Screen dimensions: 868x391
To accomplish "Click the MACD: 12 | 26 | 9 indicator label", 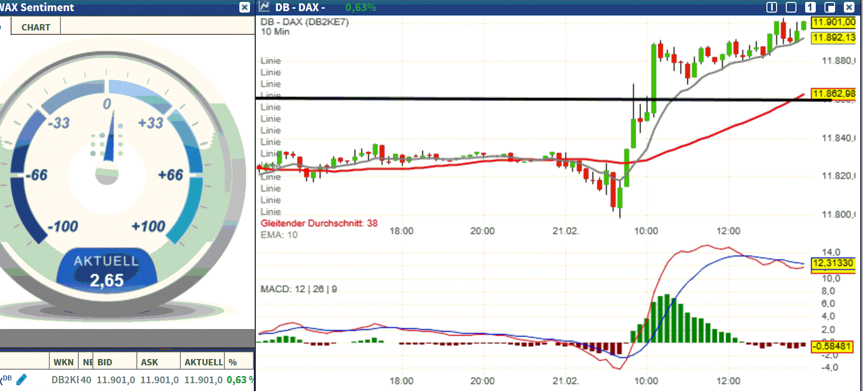I will coord(299,289).
